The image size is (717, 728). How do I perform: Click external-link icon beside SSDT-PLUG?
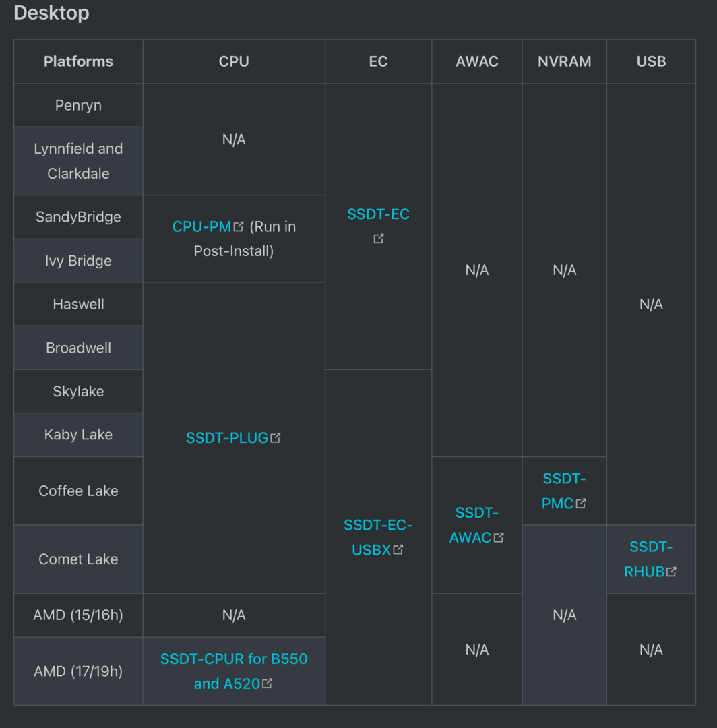(275, 438)
